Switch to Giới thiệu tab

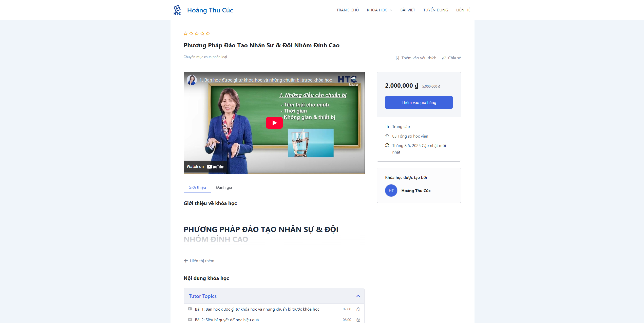197,187
